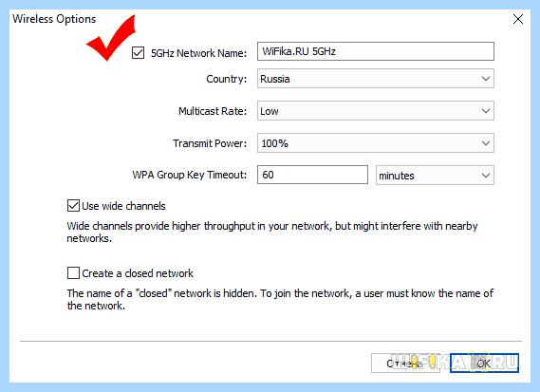Toggle the Use wide channels checkbox
Viewport: 540px width, 392px height.
[73, 206]
